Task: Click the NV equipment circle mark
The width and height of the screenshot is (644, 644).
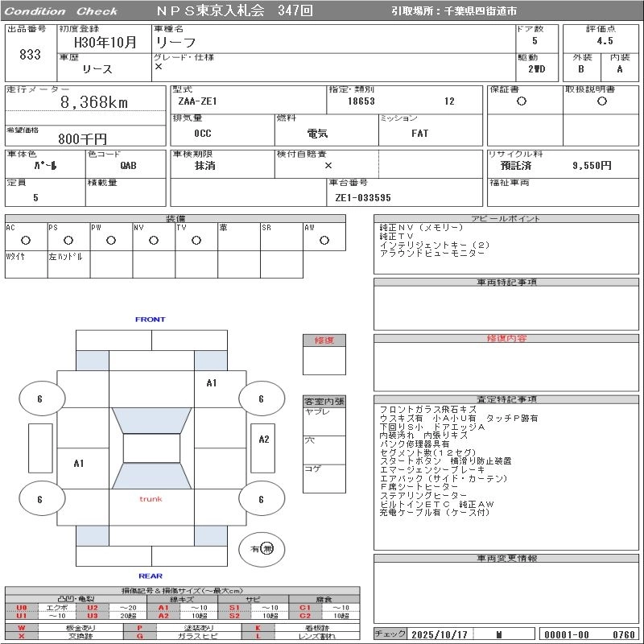Action: tap(154, 240)
